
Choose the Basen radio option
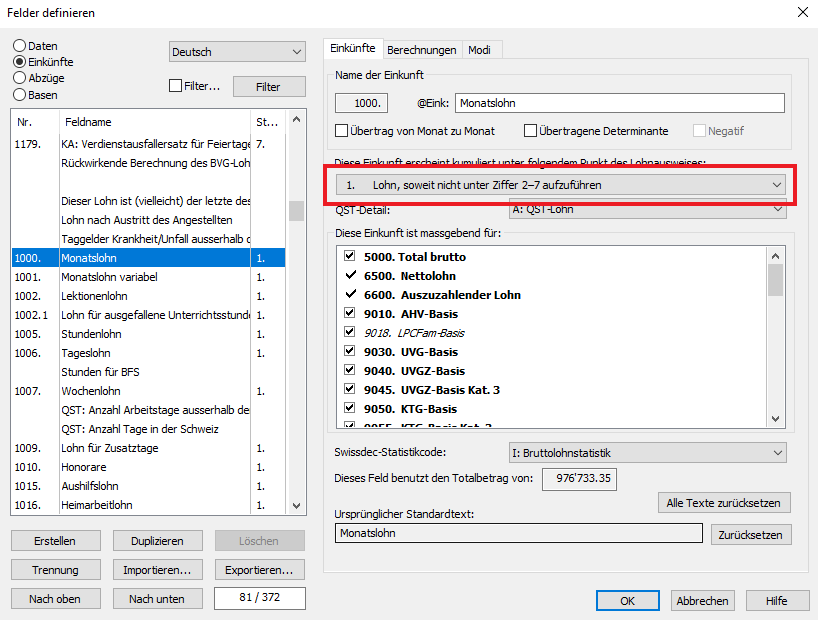pyautogui.click(x=19, y=95)
